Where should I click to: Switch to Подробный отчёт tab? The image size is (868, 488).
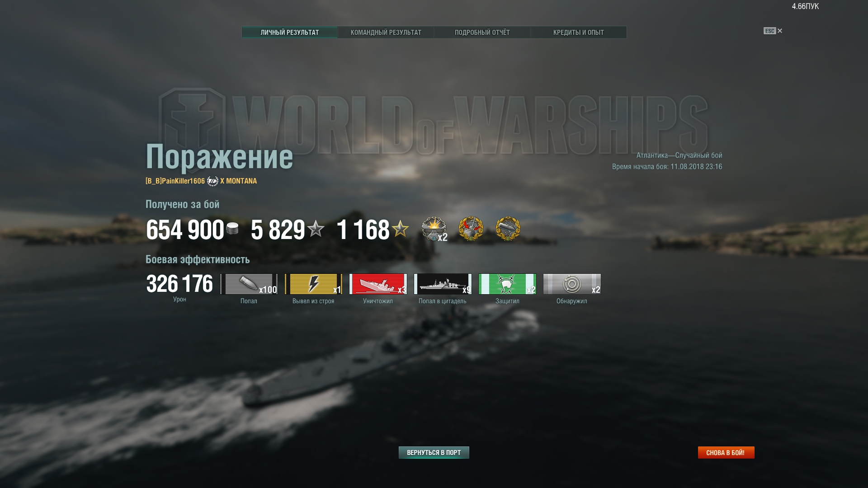(482, 33)
